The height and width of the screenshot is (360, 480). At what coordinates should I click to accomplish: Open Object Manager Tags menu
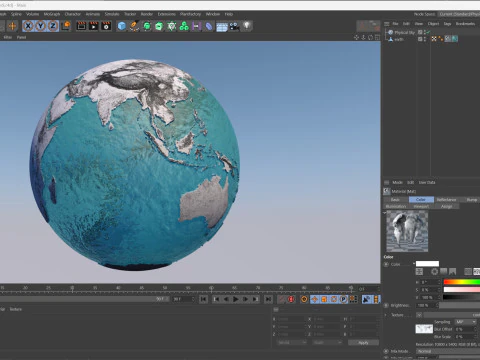point(447,24)
